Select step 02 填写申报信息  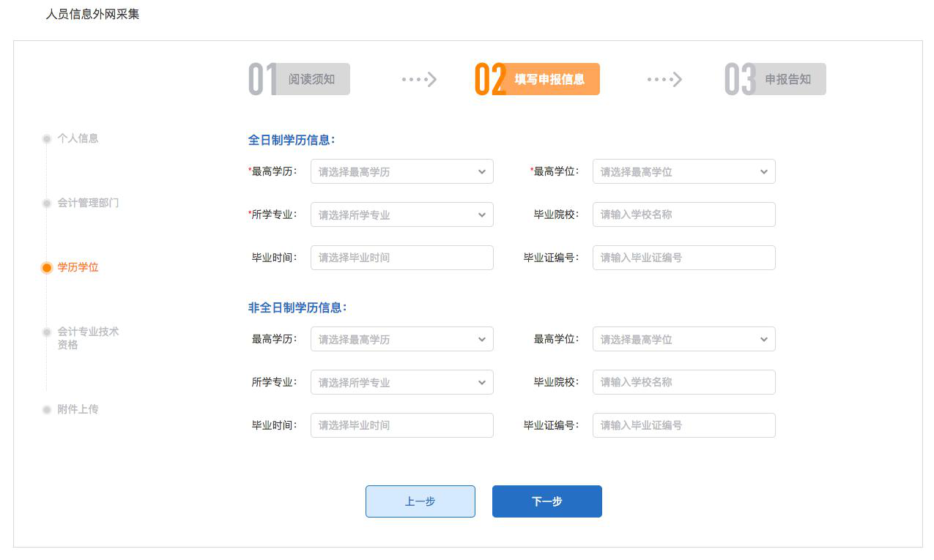538,79
